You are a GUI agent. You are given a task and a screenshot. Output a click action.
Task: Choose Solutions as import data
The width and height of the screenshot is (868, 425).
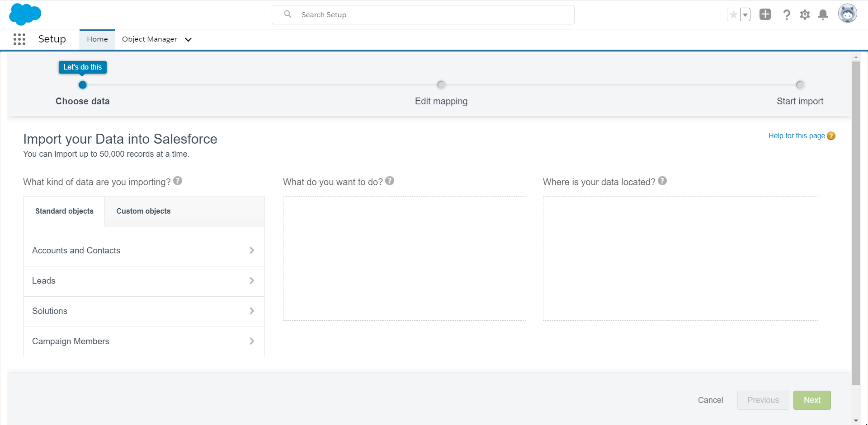144,311
